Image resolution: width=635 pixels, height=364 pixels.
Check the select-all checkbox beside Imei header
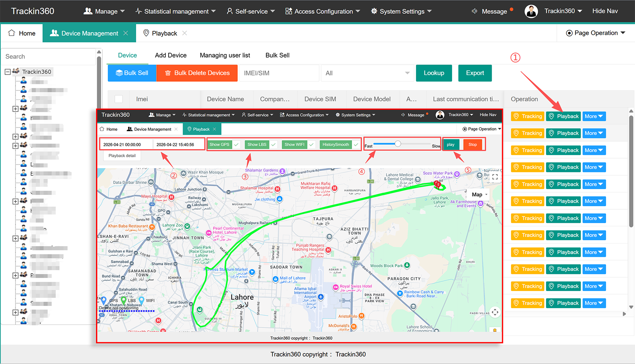(x=119, y=99)
